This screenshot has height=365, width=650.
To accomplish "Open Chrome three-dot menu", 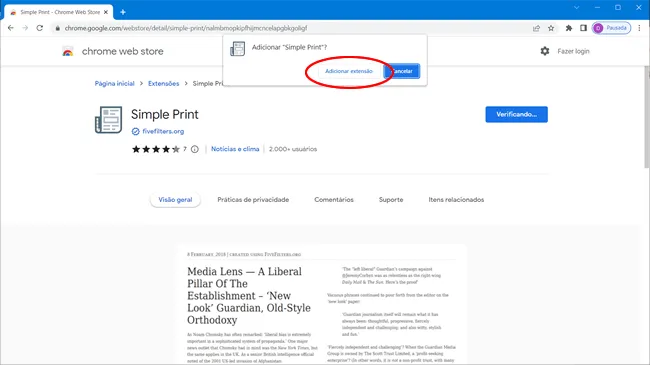I will 639,28.
